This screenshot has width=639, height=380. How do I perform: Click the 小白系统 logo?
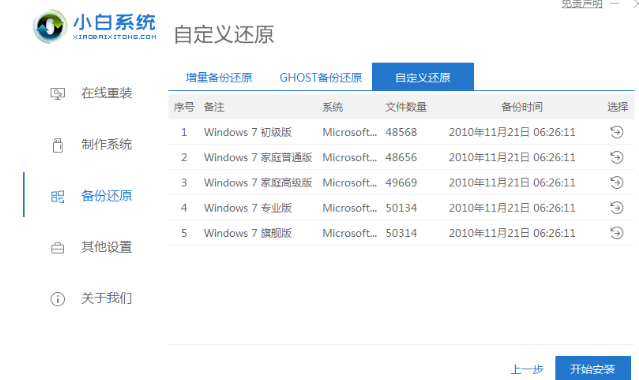pyautogui.click(x=95, y=27)
